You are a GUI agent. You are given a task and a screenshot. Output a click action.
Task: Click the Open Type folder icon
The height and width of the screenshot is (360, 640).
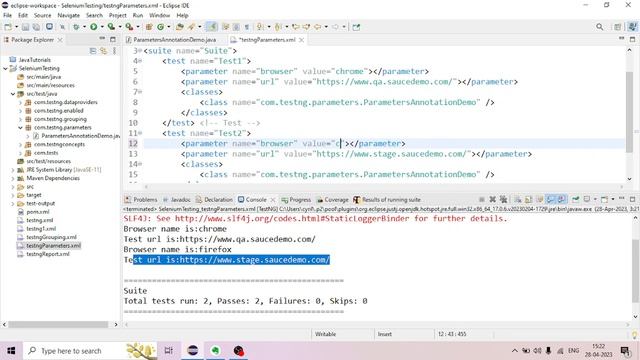point(180,27)
